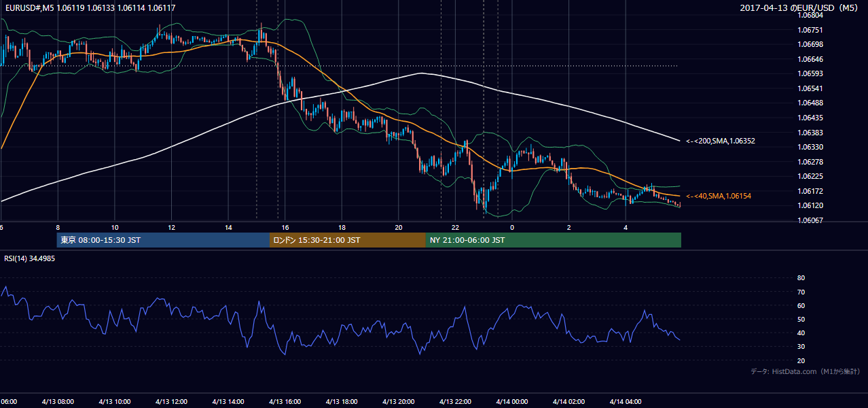The image size is (868, 408).
Task: Click price axis value 1.06120
Action: pyautogui.click(x=810, y=205)
